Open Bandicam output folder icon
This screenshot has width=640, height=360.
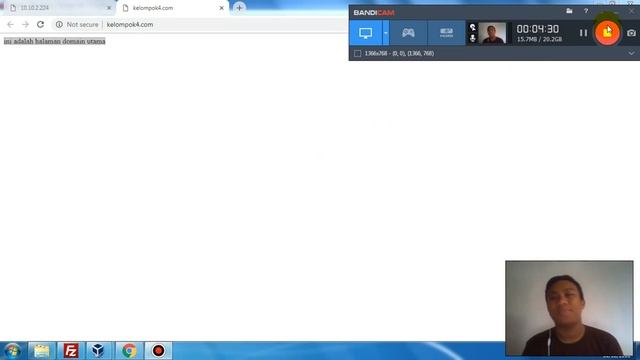[x=569, y=11]
